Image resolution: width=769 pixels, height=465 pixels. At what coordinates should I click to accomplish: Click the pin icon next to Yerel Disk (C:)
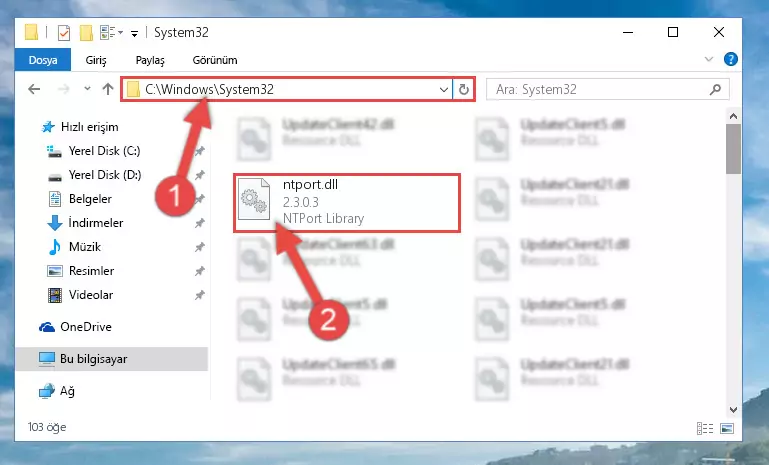click(x=200, y=151)
